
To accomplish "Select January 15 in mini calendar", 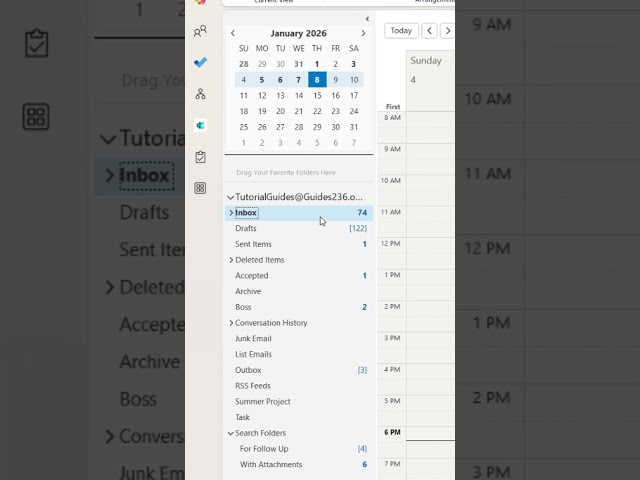I will pyautogui.click(x=317, y=96).
